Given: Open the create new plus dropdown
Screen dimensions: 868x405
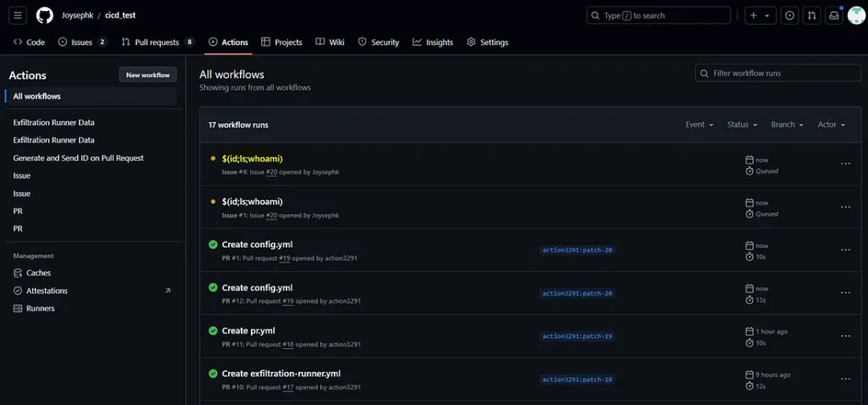Looking at the screenshot, I should click(759, 15).
